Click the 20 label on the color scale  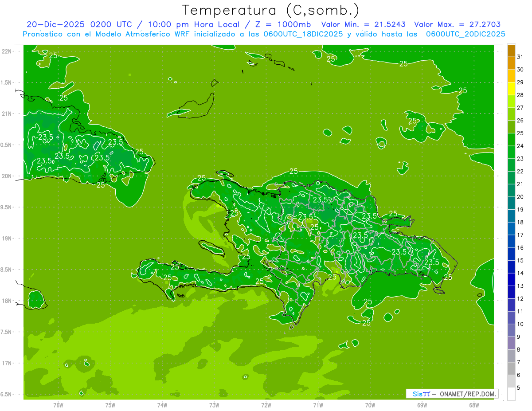[x=521, y=197]
